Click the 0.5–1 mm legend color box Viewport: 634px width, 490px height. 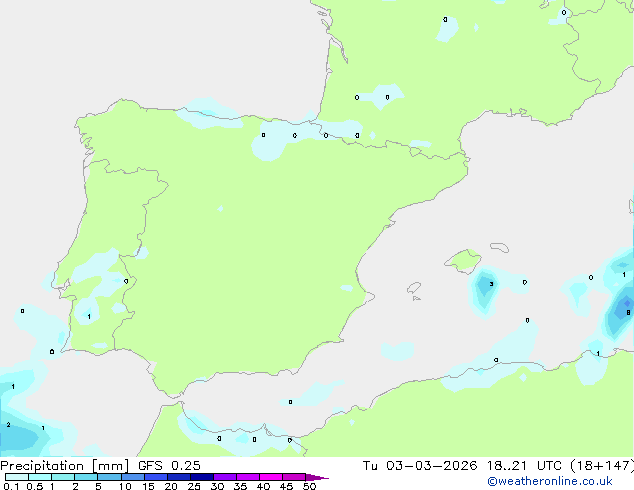click(40, 477)
